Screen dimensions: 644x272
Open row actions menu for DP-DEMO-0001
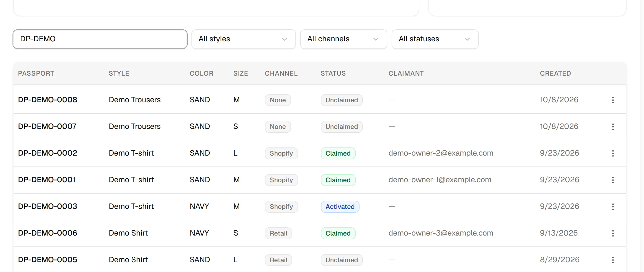click(x=613, y=180)
